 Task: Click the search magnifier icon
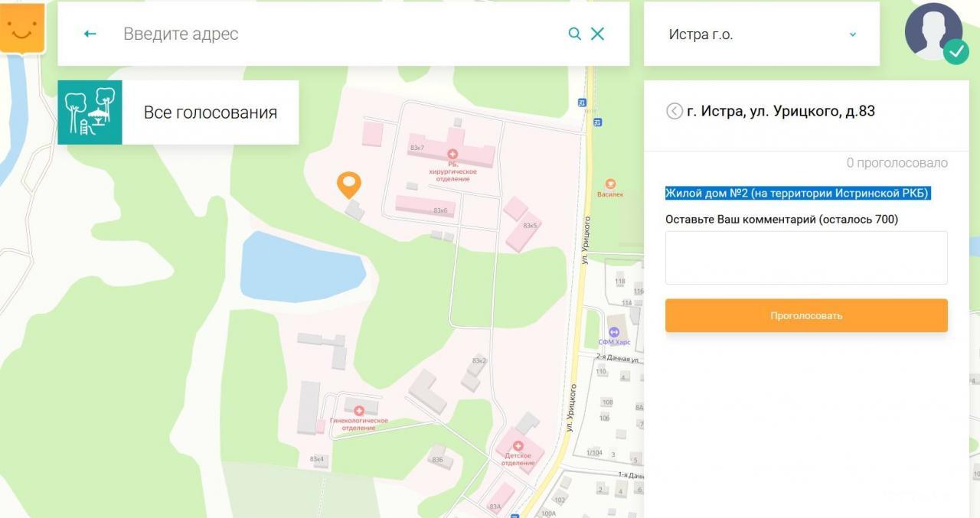click(x=574, y=34)
